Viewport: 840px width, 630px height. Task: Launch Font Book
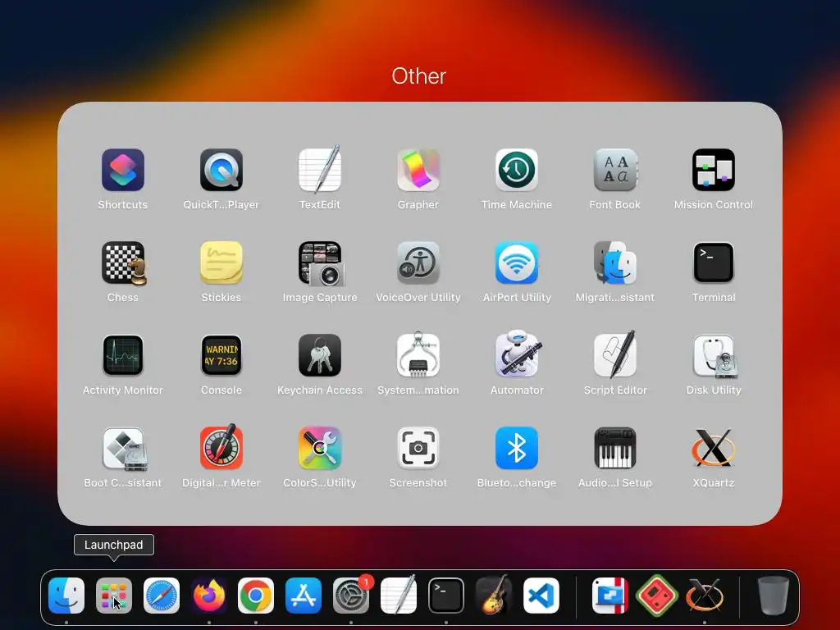(x=615, y=171)
